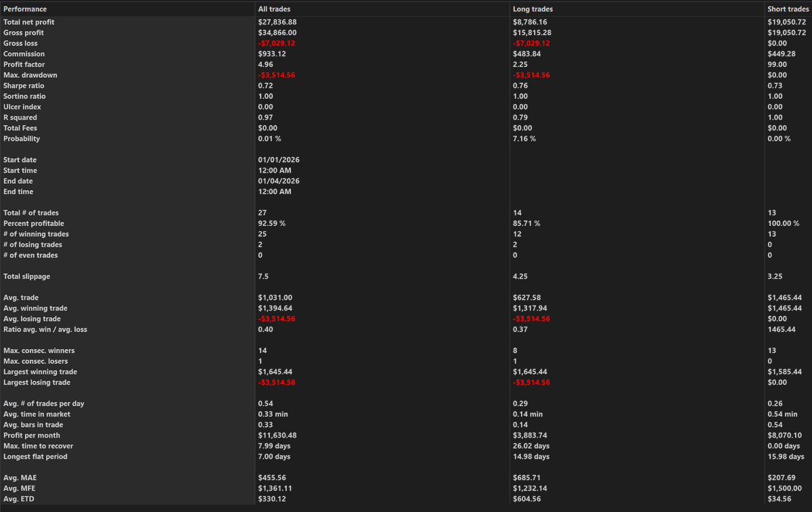Screen dimensions: 812x512
Task: Select the Total net profit row label
Action: pos(29,22)
